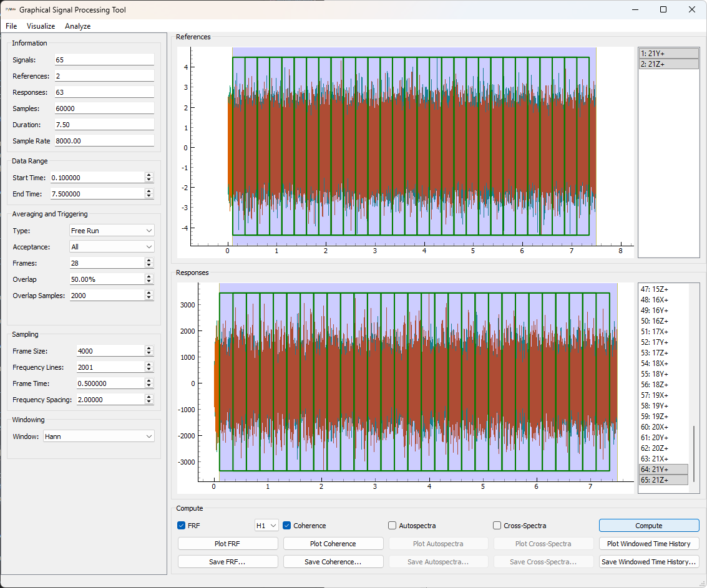Open the Analyze menu

pyautogui.click(x=77, y=26)
